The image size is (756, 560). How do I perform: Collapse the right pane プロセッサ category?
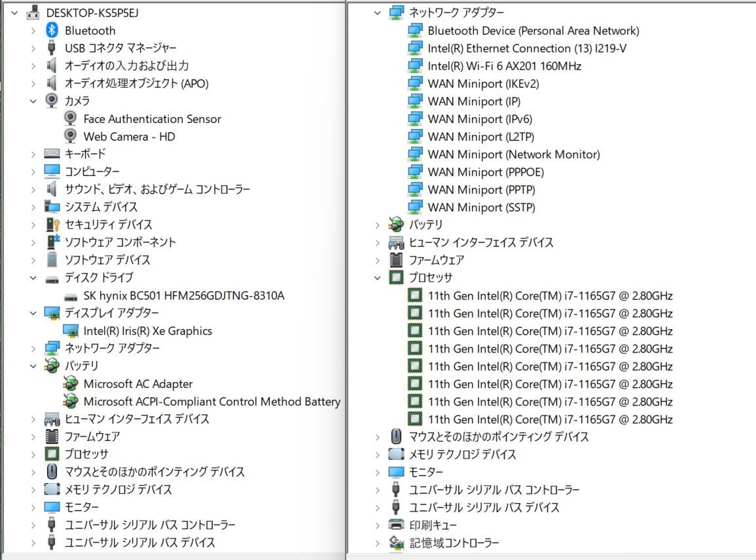(x=377, y=278)
